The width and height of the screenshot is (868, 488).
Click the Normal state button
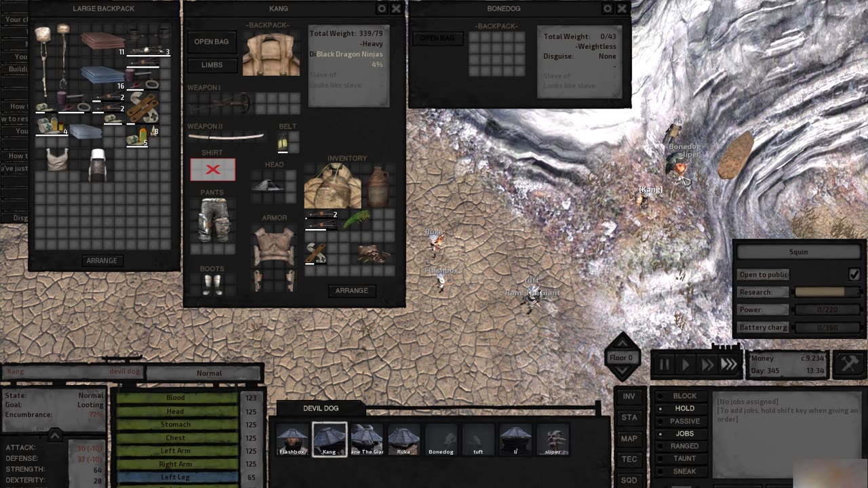[x=209, y=373]
